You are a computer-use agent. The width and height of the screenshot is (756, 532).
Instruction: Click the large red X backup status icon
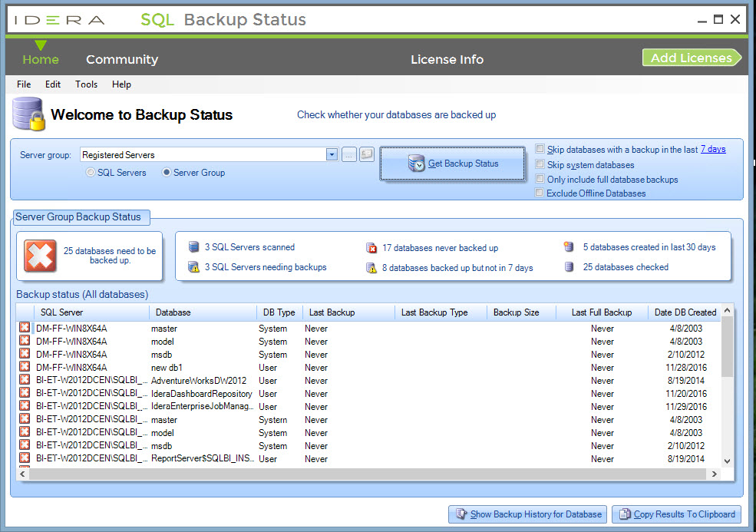[x=41, y=256]
